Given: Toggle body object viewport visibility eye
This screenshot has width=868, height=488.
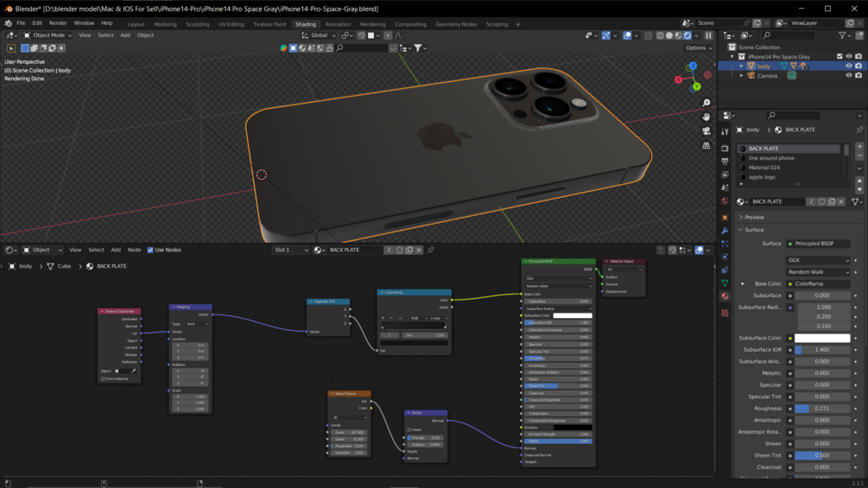Looking at the screenshot, I should click(x=849, y=66).
